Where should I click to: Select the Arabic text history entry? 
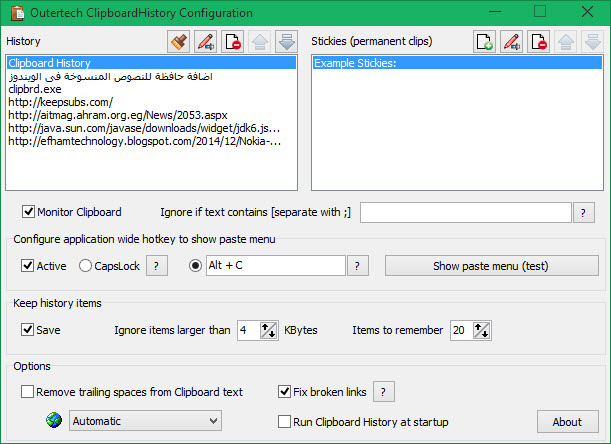(152, 76)
